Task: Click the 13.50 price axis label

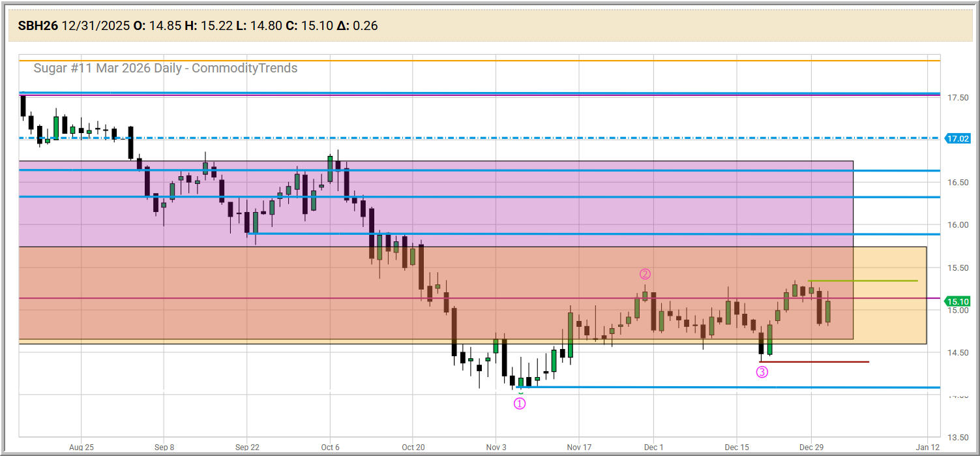Action: coord(958,438)
